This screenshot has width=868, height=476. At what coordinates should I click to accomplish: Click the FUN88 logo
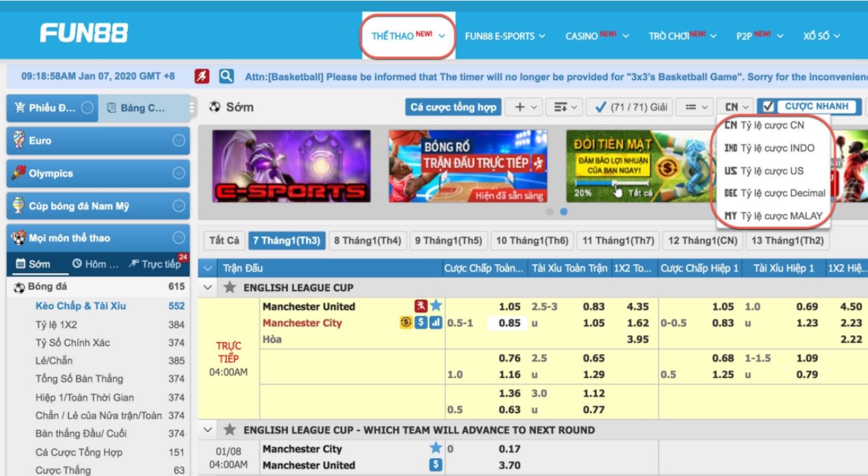[84, 33]
